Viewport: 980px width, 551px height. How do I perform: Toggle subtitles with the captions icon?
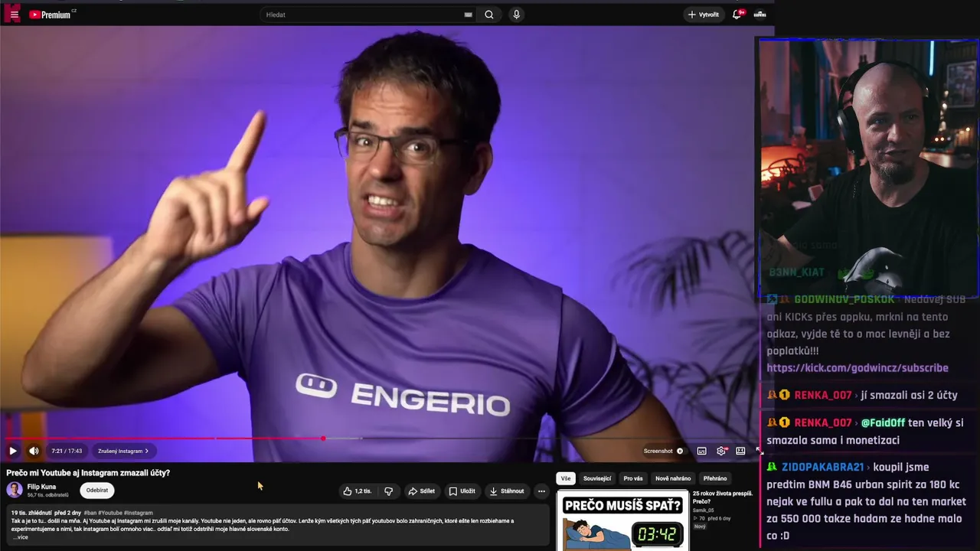tap(701, 451)
